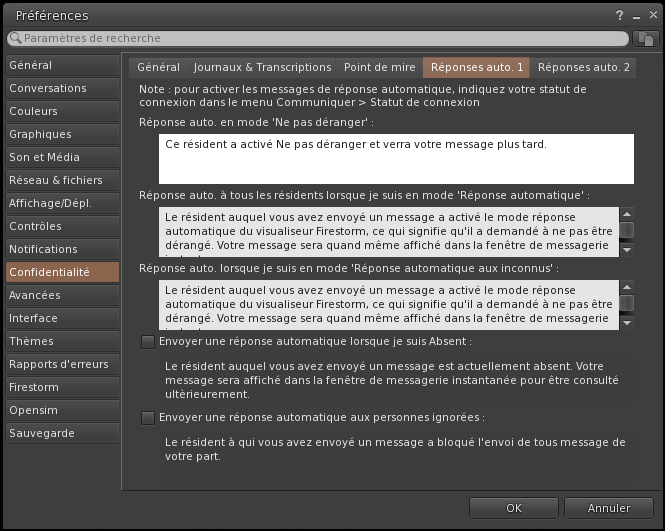Click scroll down arrow of 'aux inconnus' text box
Viewport: 665px width, 531px height.
click(627, 322)
